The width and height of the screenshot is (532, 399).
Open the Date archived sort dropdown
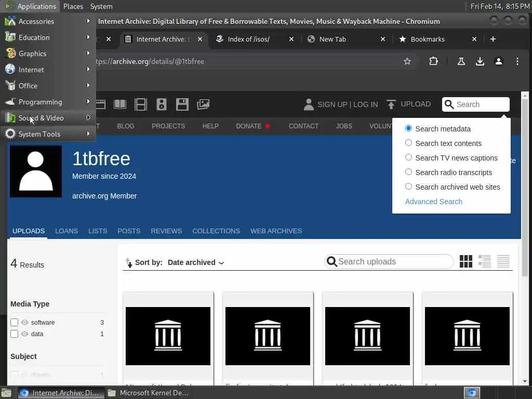coord(196,262)
